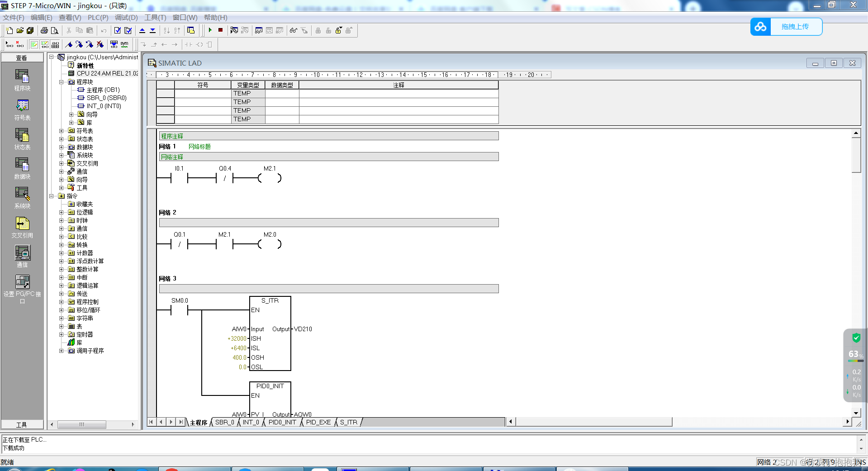The height and width of the screenshot is (471, 868).
Task: Compile the current block
Action: pyautogui.click(x=118, y=30)
